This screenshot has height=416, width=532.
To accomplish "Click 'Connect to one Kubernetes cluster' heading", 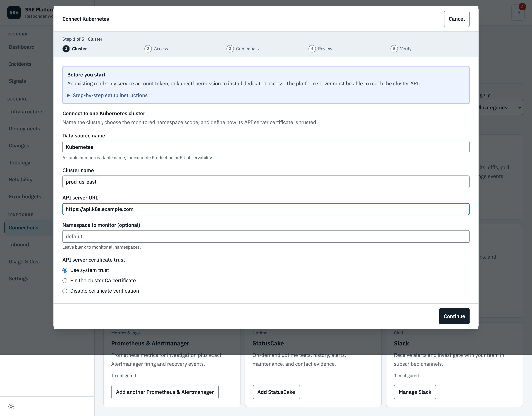I will tap(103, 113).
